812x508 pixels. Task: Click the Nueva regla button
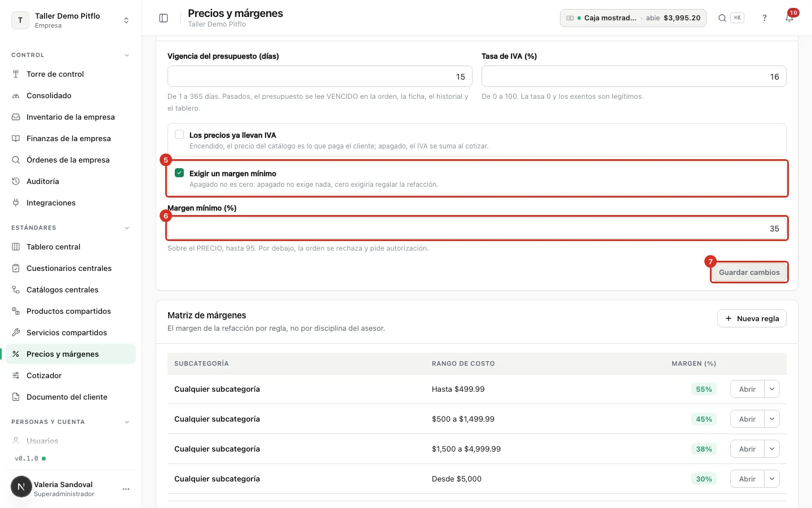click(x=752, y=318)
